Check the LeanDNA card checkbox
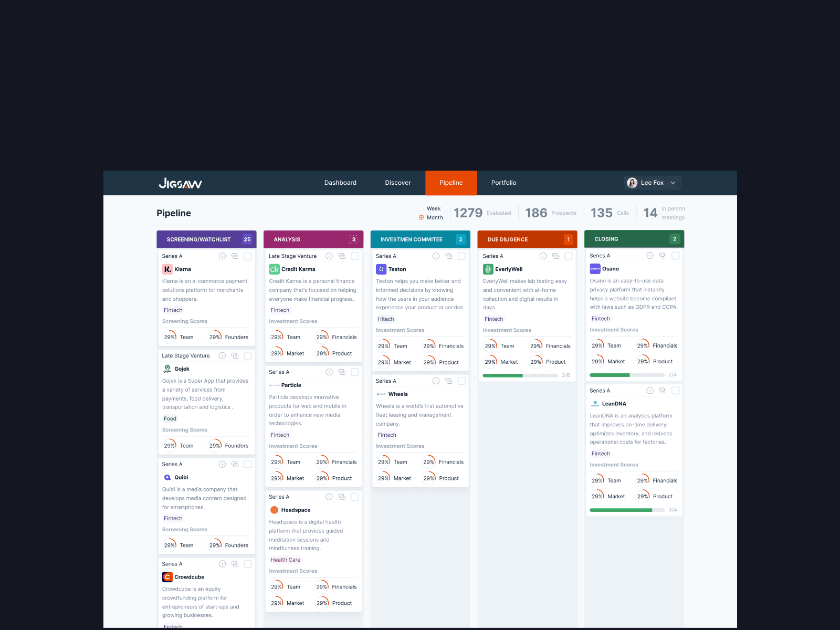840x630 pixels. (x=676, y=391)
